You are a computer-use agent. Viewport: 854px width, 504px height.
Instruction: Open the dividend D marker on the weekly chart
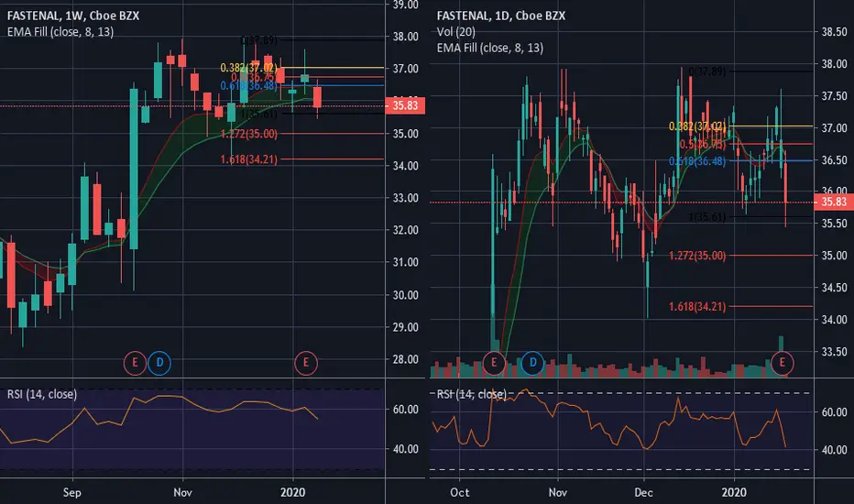click(x=159, y=362)
